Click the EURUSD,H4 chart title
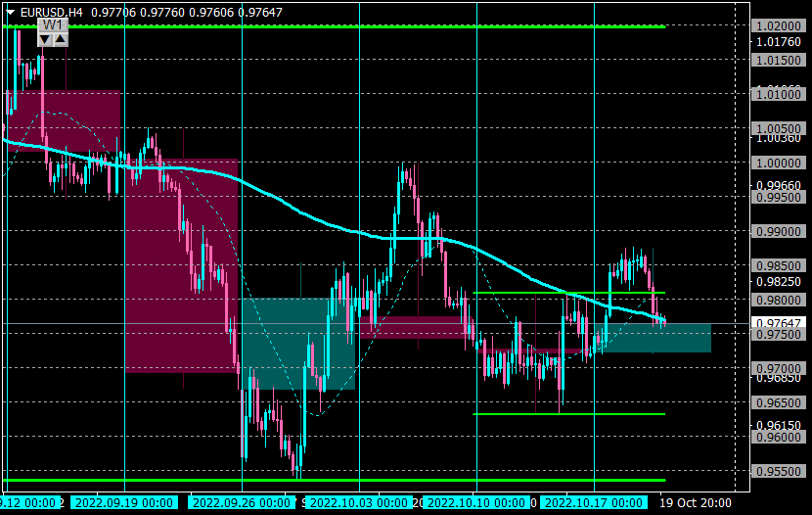The image size is (812, 515). click(51, 13)
